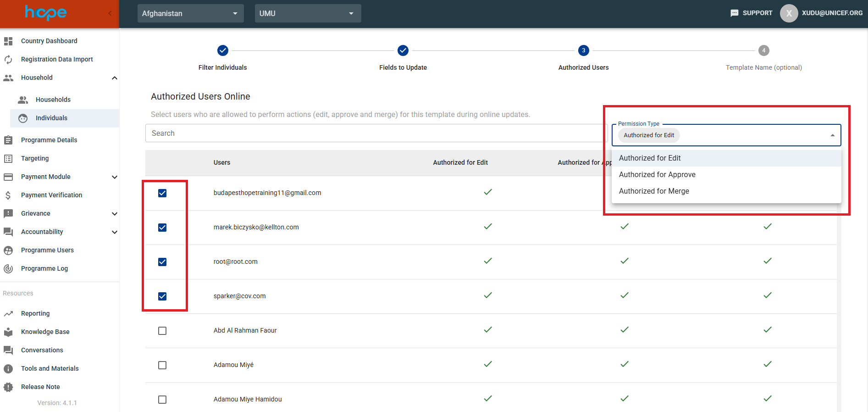Image resolution: width=868 pixels, height=412 pixels.
Task: Click the Search users input field
Action: point(376,134)
